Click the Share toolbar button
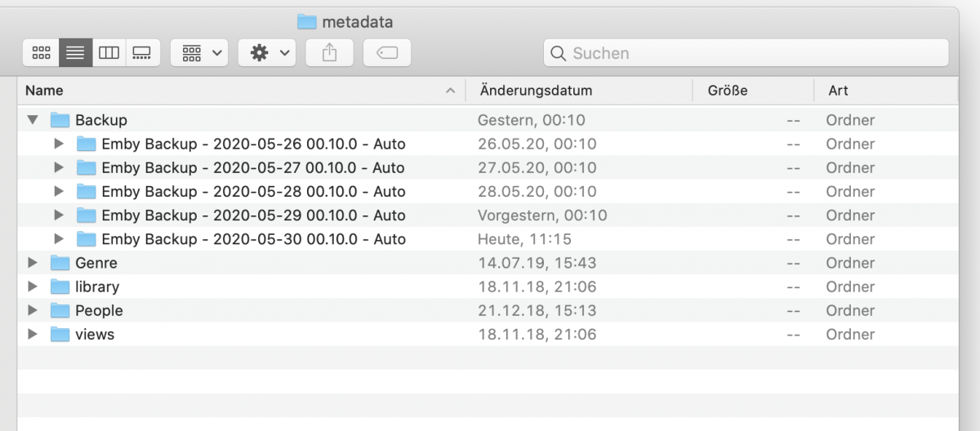Screen dimensions: 980x431 click(329, 53)
